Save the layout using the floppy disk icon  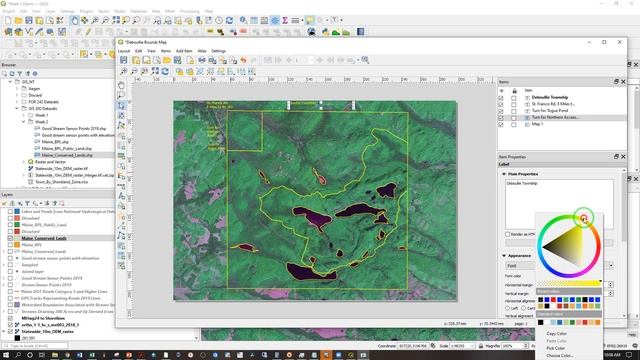point(124,60)
